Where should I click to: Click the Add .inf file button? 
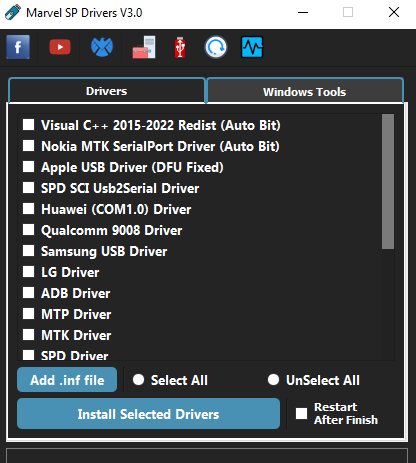(67, 380)
